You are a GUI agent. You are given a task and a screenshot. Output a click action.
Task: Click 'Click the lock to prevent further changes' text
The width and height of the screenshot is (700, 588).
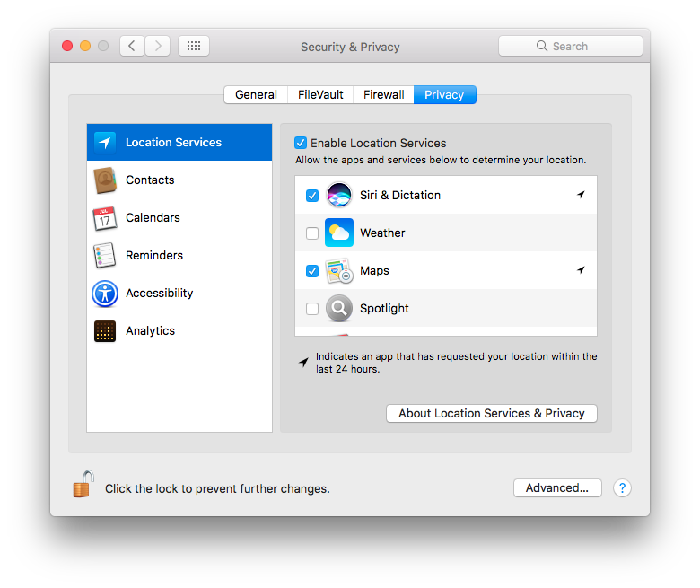(217, 489)
